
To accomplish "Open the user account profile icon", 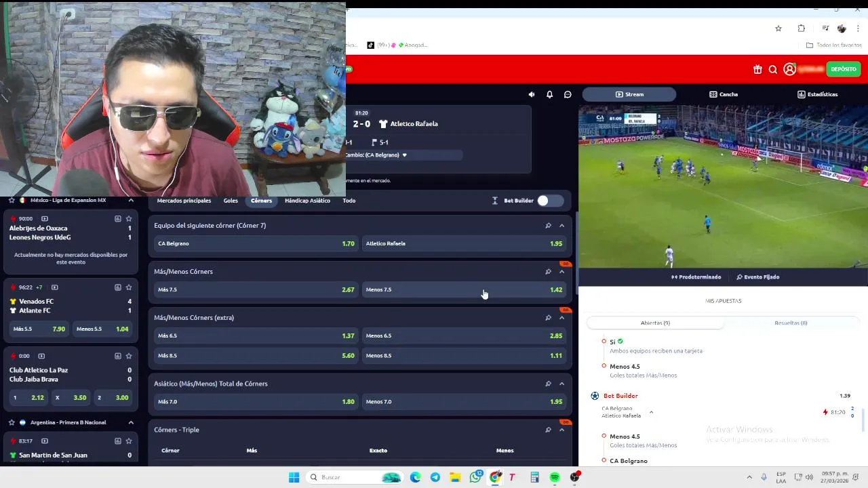I will [789, 69].
